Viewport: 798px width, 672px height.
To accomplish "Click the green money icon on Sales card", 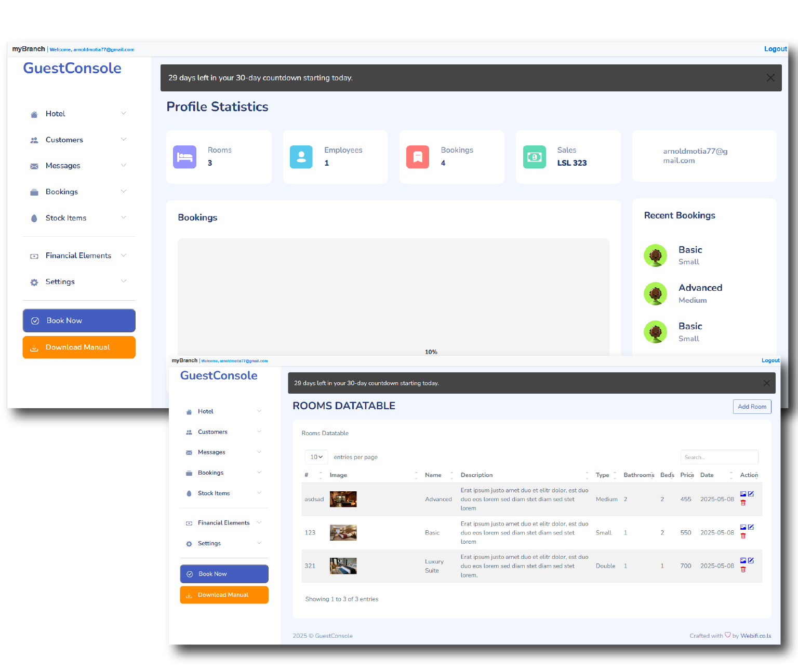I will (x=534, y=157).
